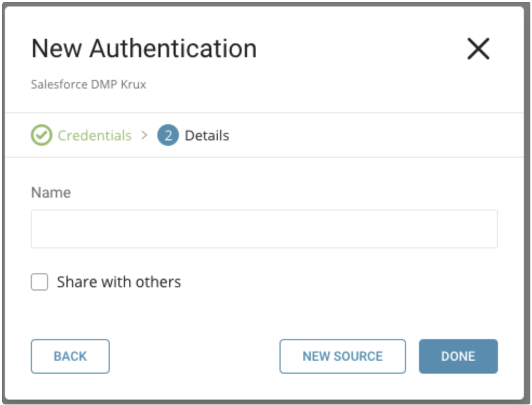Click the divider line under the step bar

264,157
